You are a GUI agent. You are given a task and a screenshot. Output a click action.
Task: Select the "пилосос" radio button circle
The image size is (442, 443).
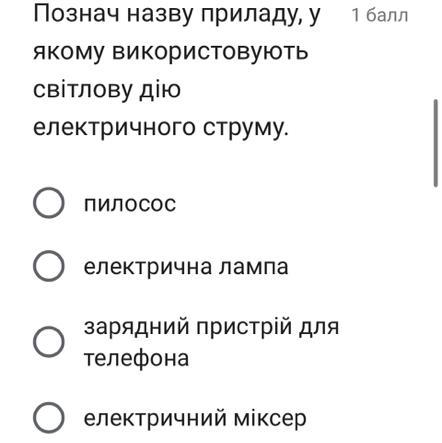(49, 203)
